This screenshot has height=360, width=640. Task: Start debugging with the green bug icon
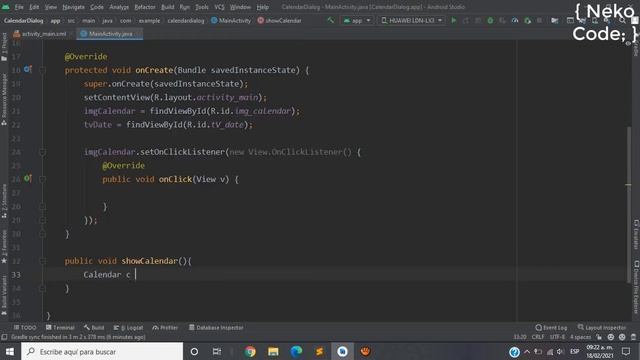(x=490, y=20)
